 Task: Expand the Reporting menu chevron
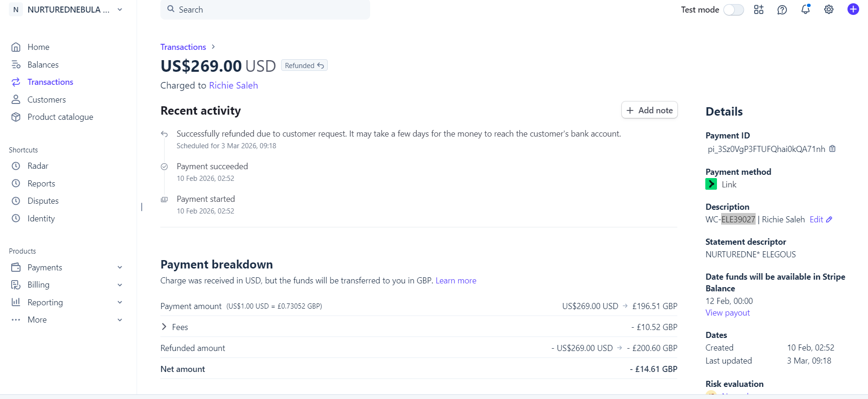pyautogui.click(x=120, y=303)
